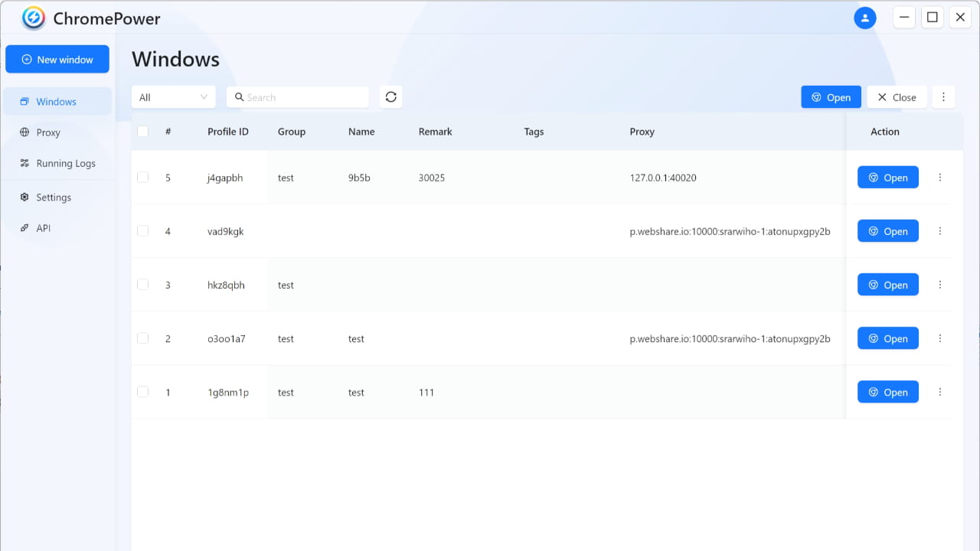980x551 pixels.
Task: Refresh the windows list
Action: coord(390,96)
